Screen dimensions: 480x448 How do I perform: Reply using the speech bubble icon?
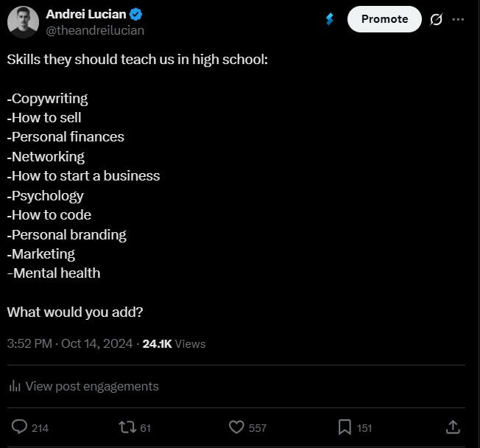[x=20, y=427]
